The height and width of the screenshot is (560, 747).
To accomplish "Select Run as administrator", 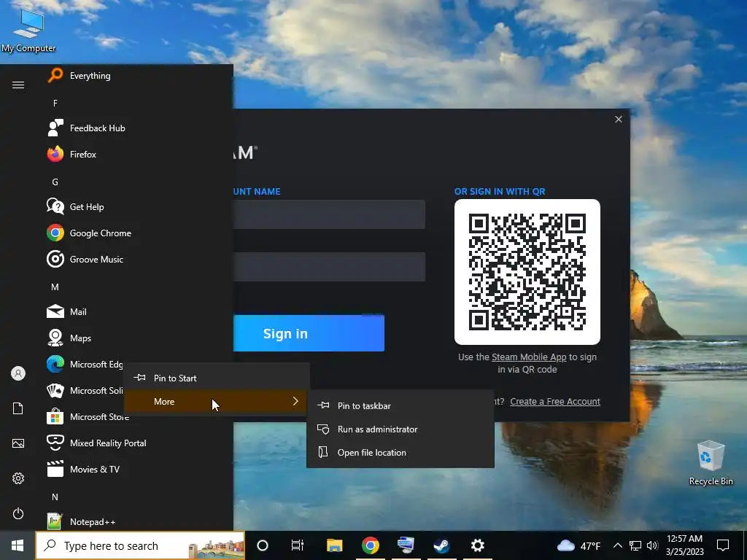I will coord(400,429).
